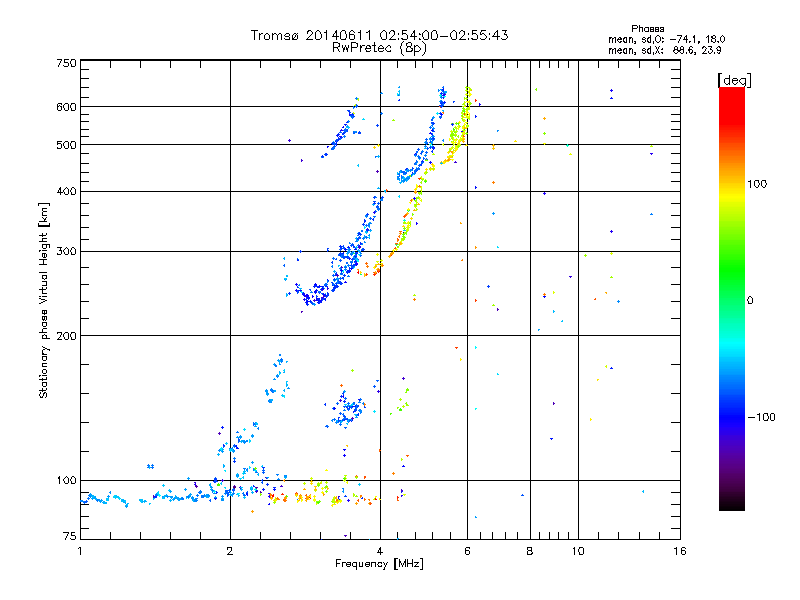This screenshot has width=800, height=600.
Task: Click the y-axis tick label "75"
Action: coord(70,536)
